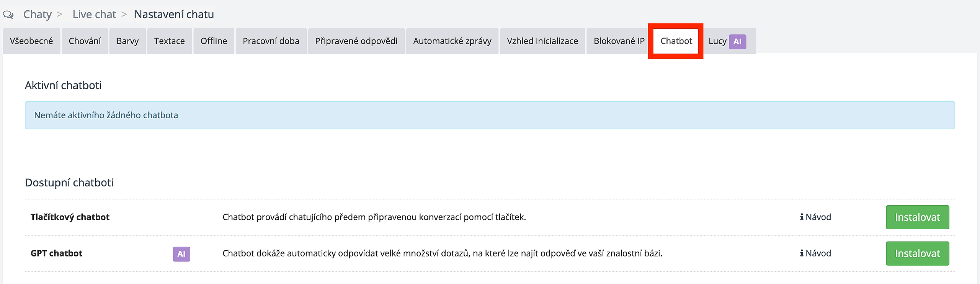Go to the Offline tab
This screenshot has width=980, height=284.
tap(214, 41)
